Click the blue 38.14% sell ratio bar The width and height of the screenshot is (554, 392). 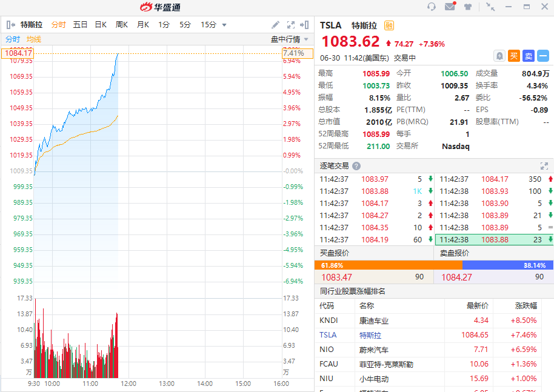508,265
